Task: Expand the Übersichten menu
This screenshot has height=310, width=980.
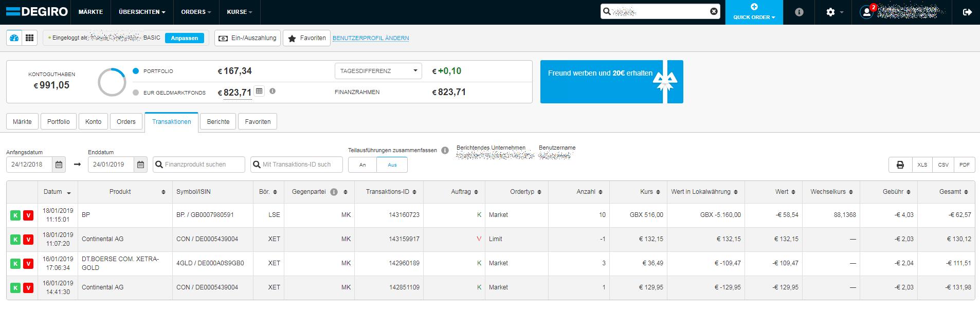Action: [x=142, y=12]
